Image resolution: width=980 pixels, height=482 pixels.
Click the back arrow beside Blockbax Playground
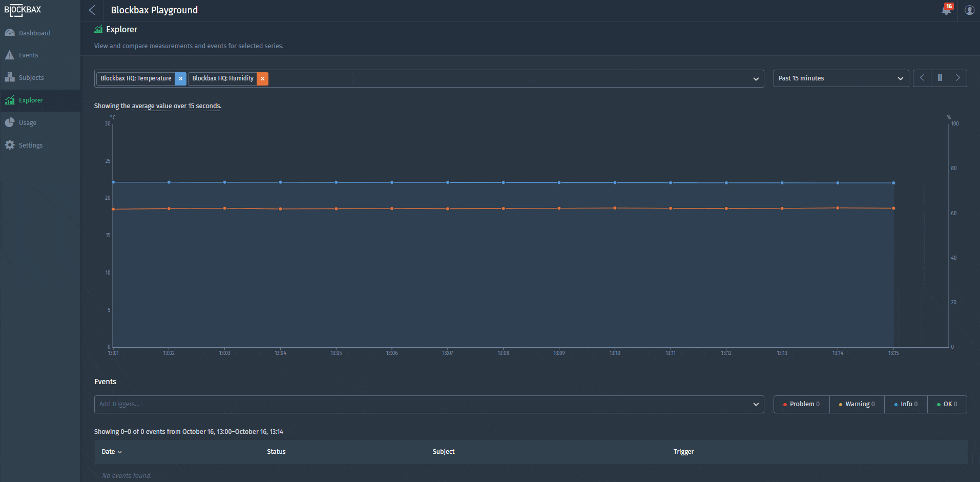92,10
